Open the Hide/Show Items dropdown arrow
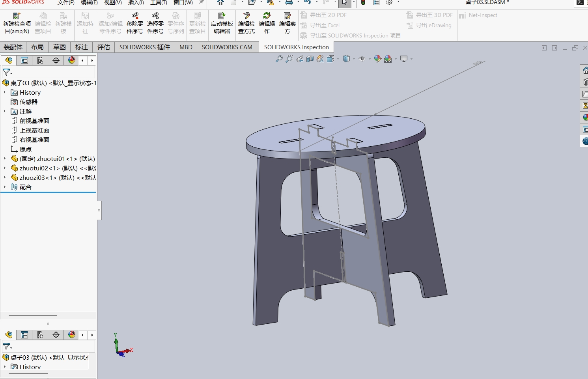Image resolution: width=588 pixels, height=379 pixels. click(x=369, y=59)
